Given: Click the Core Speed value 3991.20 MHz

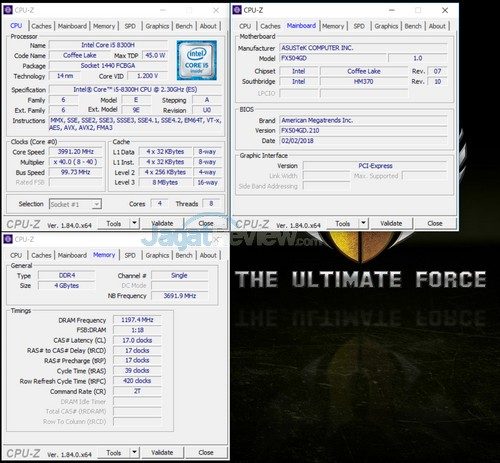Looking at the screenshot, I should [76, 152].
